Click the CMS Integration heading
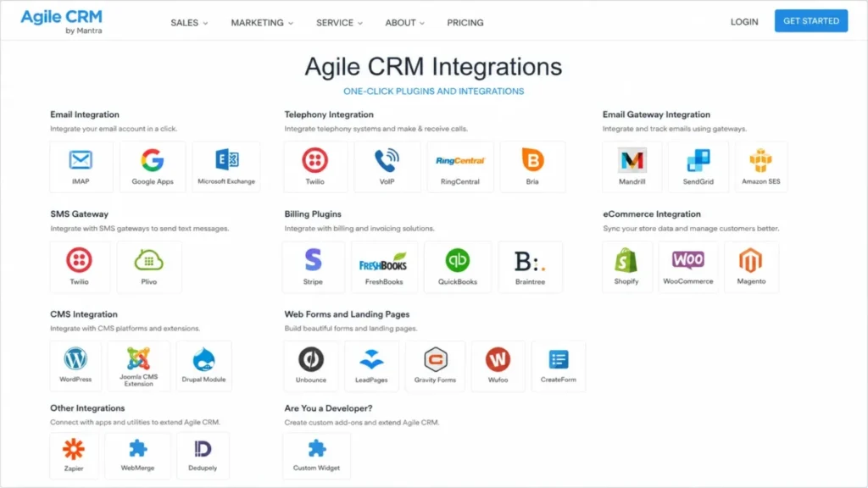Viewport: 868px width, 488px height. pyautogui.click(x=84, y=314)
